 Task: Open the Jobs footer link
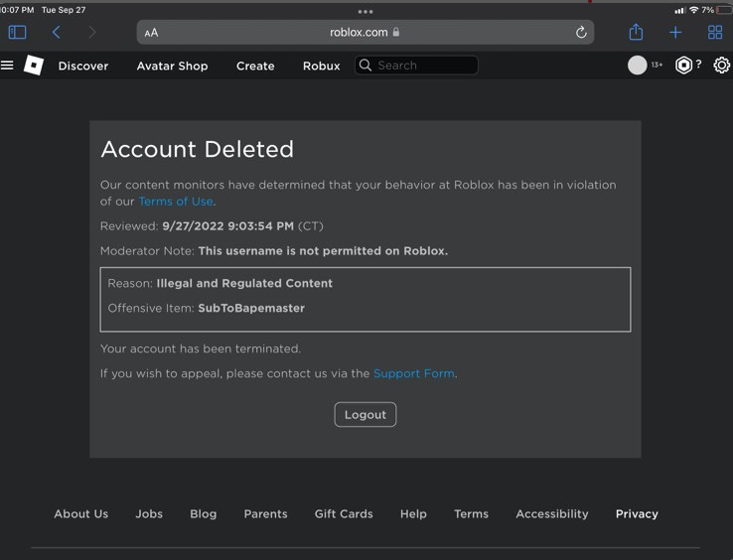click(149, 513)
